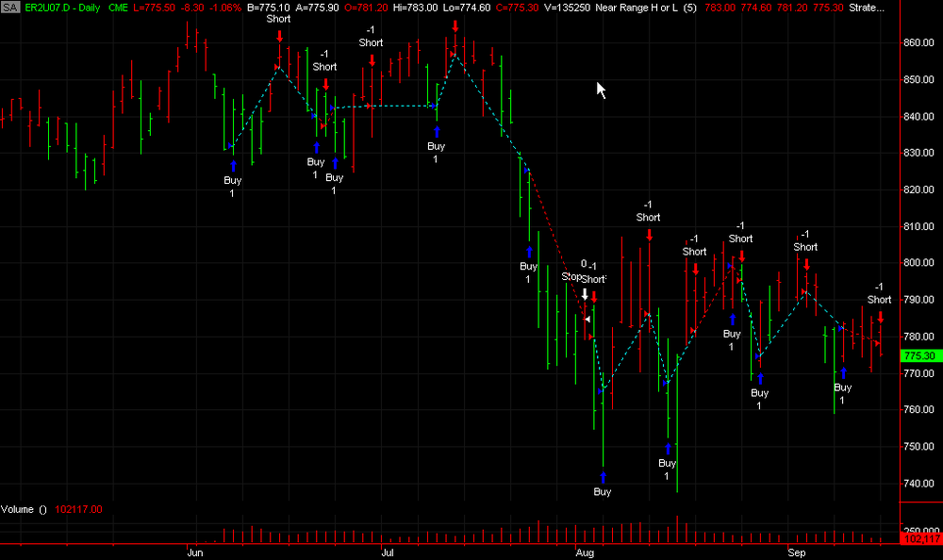
Task: Click the last blue Buy arrow in September
Action: (x=844, y=373)
